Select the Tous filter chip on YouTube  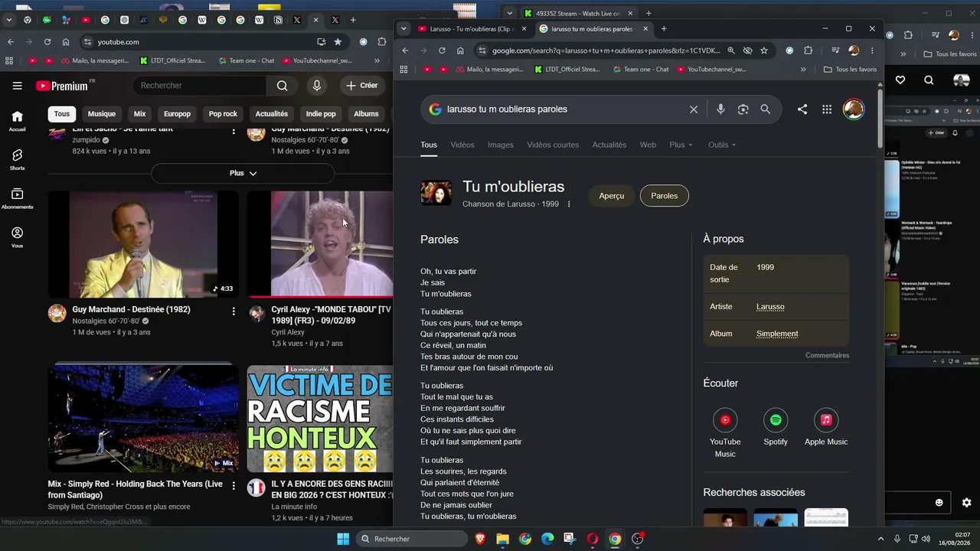coord(62,114)
